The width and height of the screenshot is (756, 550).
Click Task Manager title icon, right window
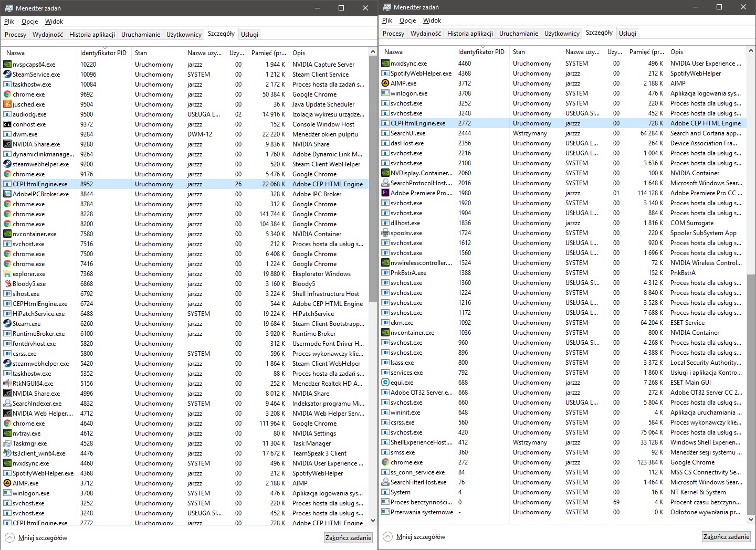[387, 7]
